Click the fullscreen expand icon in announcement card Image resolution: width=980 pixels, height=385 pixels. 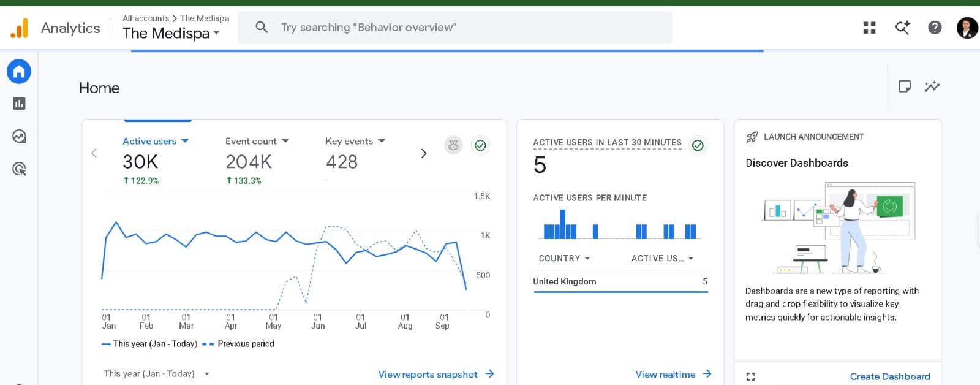click(x=751, y=376)
